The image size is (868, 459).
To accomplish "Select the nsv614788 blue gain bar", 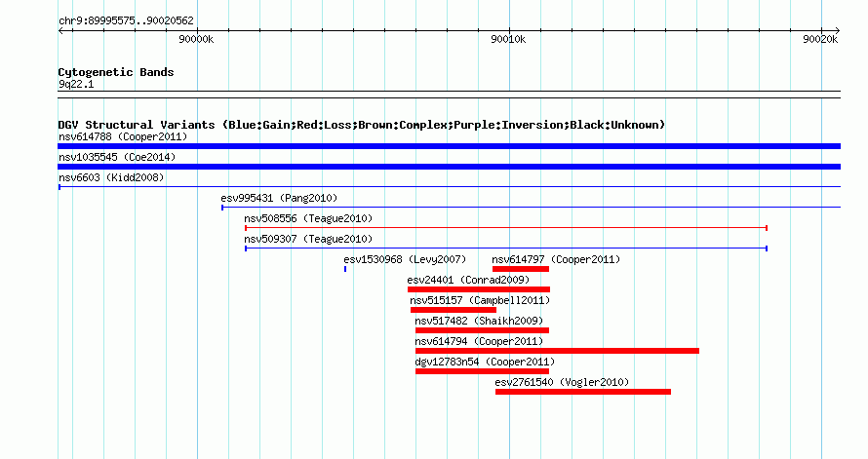I will click(x=449, y=146).
